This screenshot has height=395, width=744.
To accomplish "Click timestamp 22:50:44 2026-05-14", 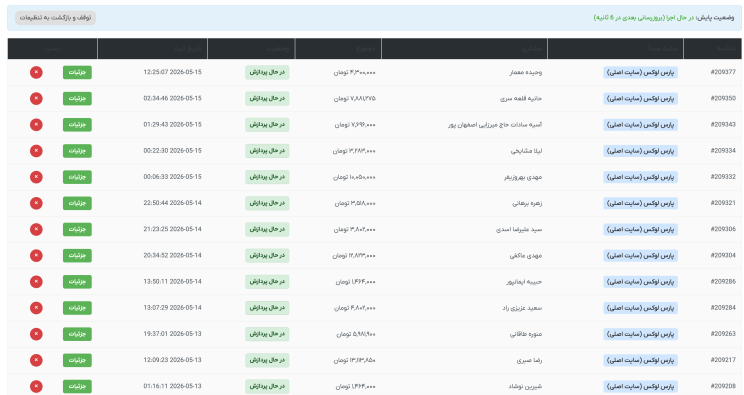I will [x=172, y=203].
